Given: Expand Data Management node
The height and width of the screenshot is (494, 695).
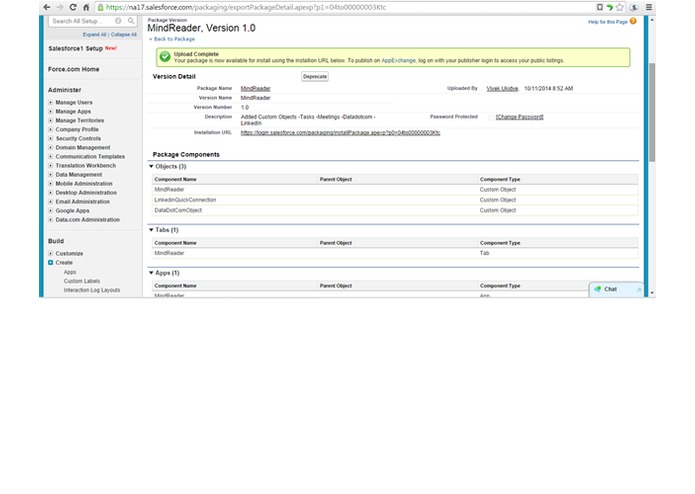Looking at the screenshot, I should [x=51, y=175].
